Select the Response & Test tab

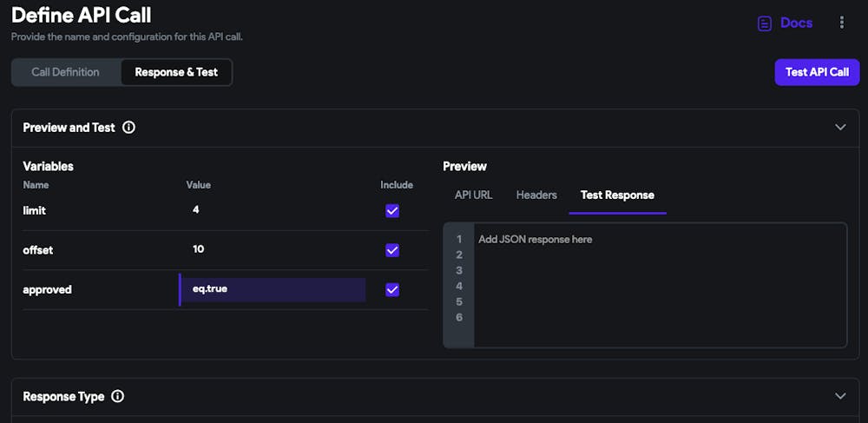coord(176,72)
